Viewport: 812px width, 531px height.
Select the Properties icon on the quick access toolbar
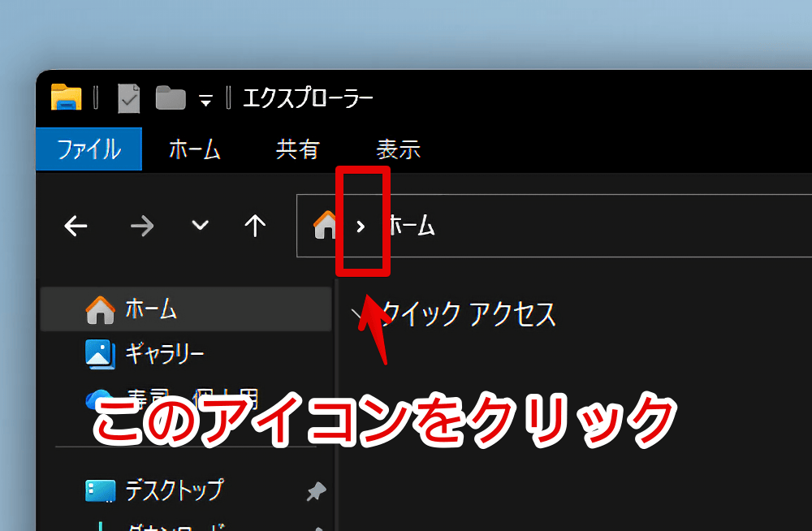(126, 97)
